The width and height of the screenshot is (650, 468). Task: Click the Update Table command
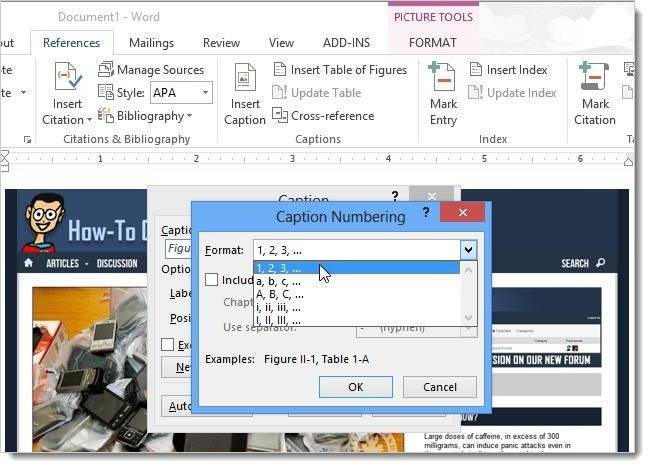pos(317,93)
